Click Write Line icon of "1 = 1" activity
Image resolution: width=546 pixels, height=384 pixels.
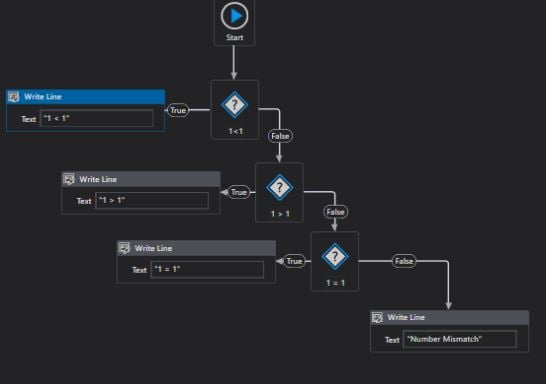click(x=124, y=248)
